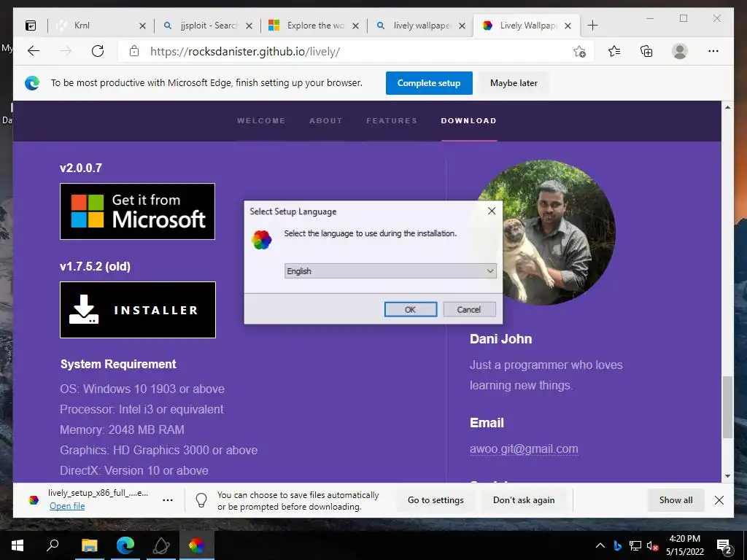747x560 pixels.
Task: Open Edge Settings and more menu
Action: [x=713, y=51]
